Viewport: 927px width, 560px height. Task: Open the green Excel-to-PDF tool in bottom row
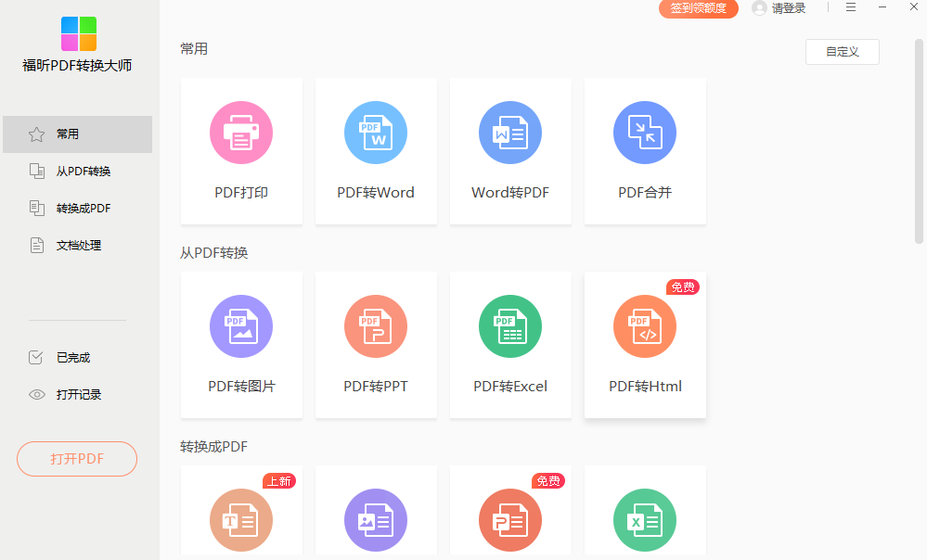[645, 519]
